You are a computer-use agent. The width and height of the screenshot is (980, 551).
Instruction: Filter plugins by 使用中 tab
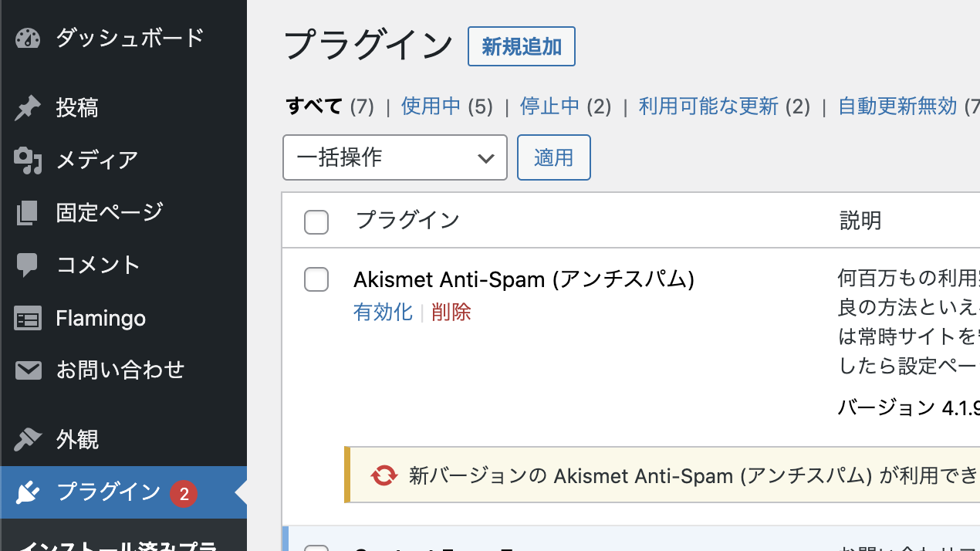tap(431, 106)
